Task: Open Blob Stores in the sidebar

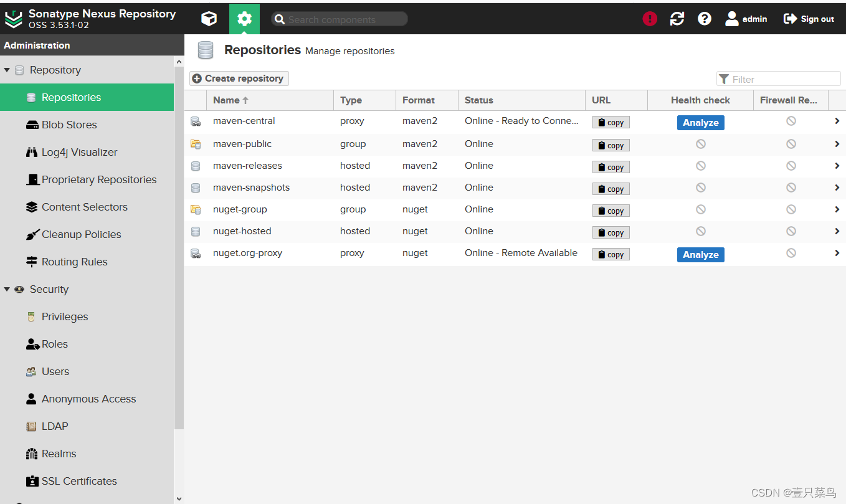Action: point(87,125)
